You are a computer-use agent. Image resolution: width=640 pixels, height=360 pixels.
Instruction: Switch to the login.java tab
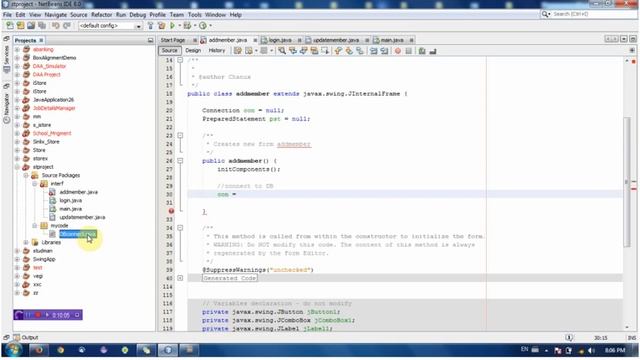pos(280,40)
